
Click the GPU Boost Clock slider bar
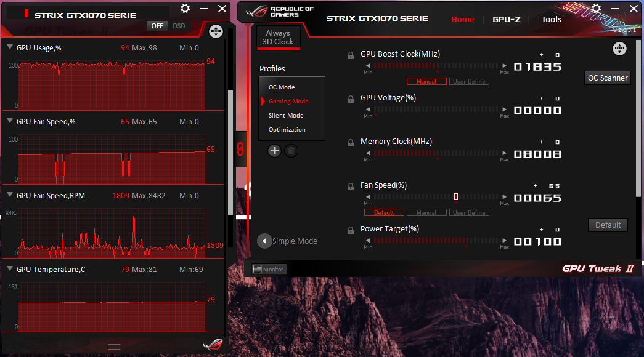pyautogui.click(x=436, y=66)
